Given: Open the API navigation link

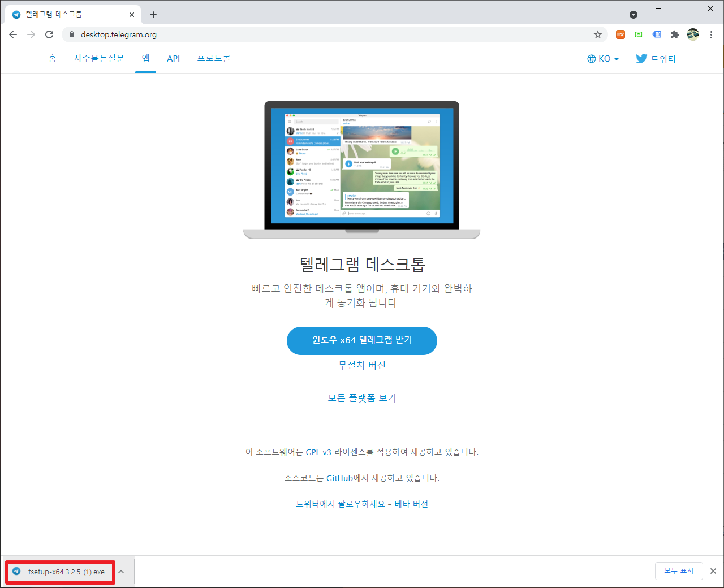Looking at the screenshot, I should [x=174, y=59].
